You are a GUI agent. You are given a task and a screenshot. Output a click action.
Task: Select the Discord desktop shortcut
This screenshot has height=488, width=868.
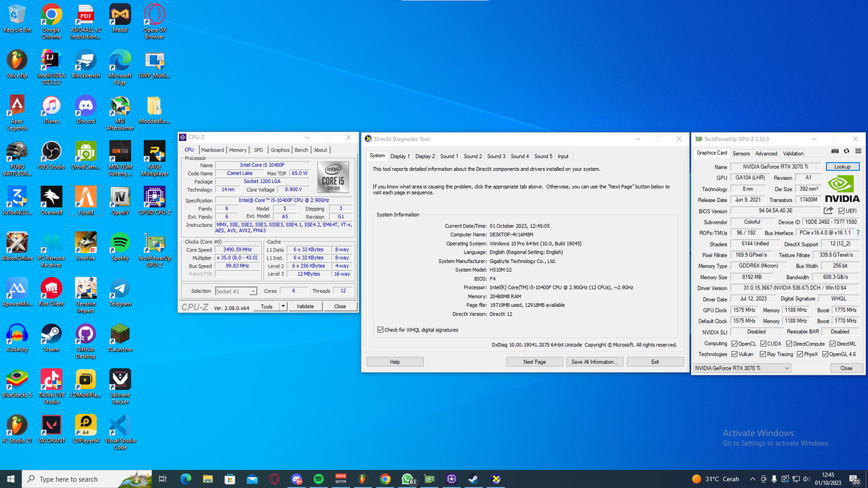click(86, 110)
